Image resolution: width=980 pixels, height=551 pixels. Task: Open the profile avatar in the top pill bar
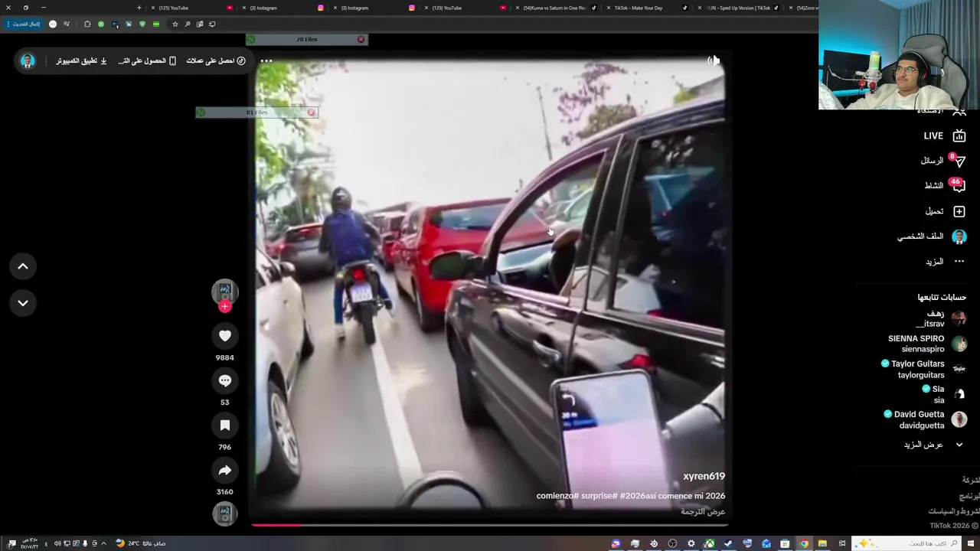pyautogui.click(x=28, y=60)
